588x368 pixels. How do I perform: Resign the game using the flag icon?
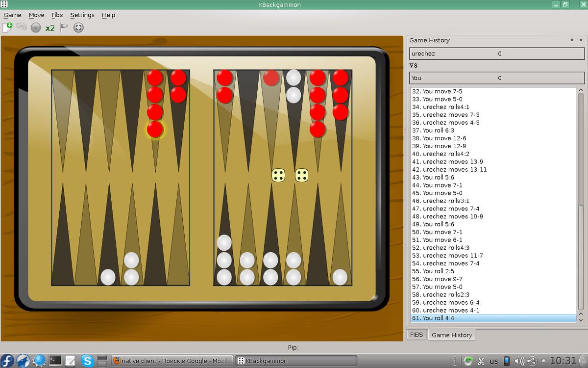(63, 27)
